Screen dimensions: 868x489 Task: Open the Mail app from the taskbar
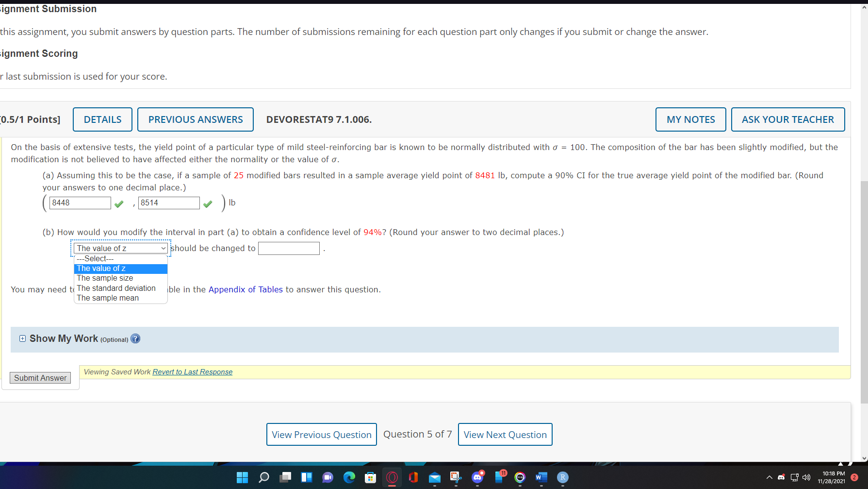[x=434, y=477]
